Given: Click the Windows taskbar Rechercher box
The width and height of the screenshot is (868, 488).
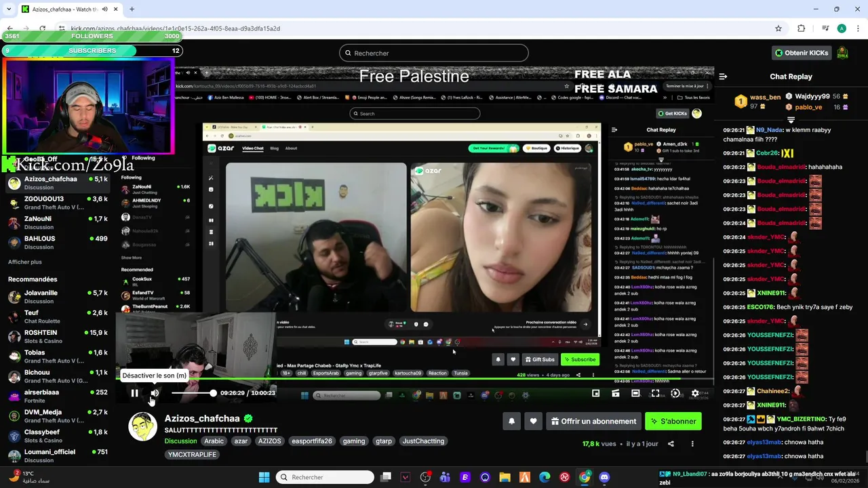Looking at the screenshot, I should tap(325, 477).
